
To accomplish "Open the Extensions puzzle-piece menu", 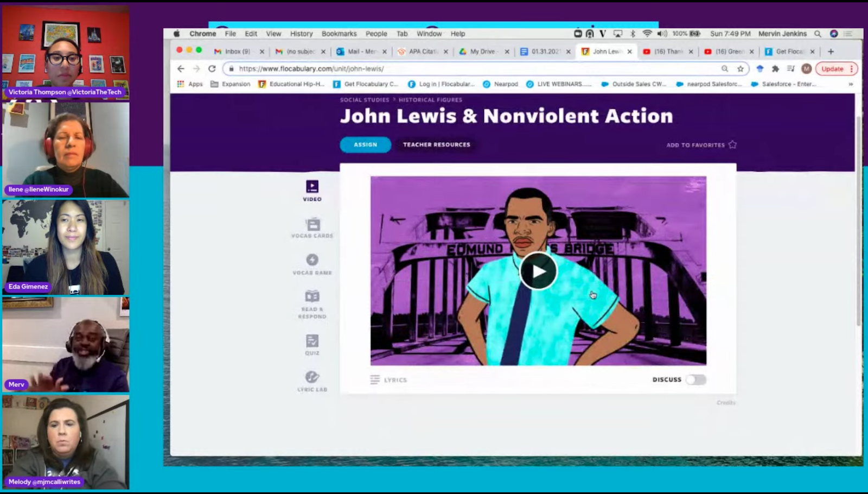I will click(x=775, y=69).
